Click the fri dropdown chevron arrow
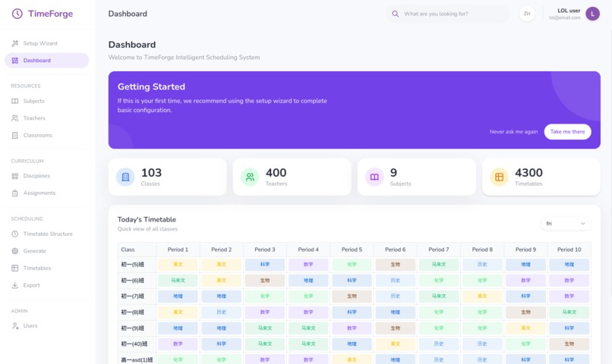612x364 pixels. [582, 224]
